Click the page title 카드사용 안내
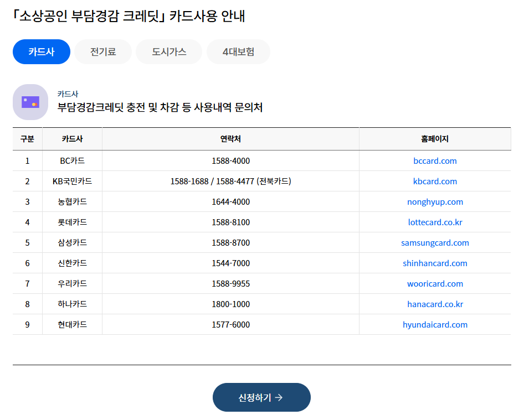The height and width of the screenshot is (420, 529). tap(207, 16)
